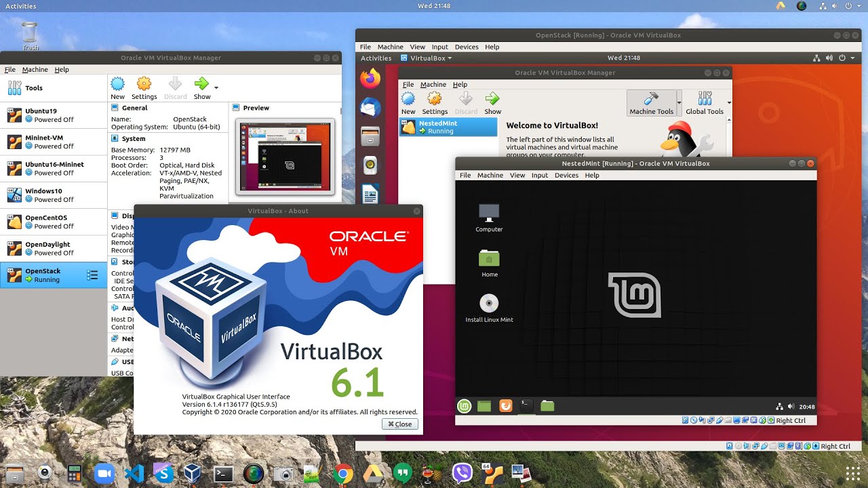Click Activities in the guest Ubuntu top bar
Screen dimensions: 868x488
tap(376, 58)
